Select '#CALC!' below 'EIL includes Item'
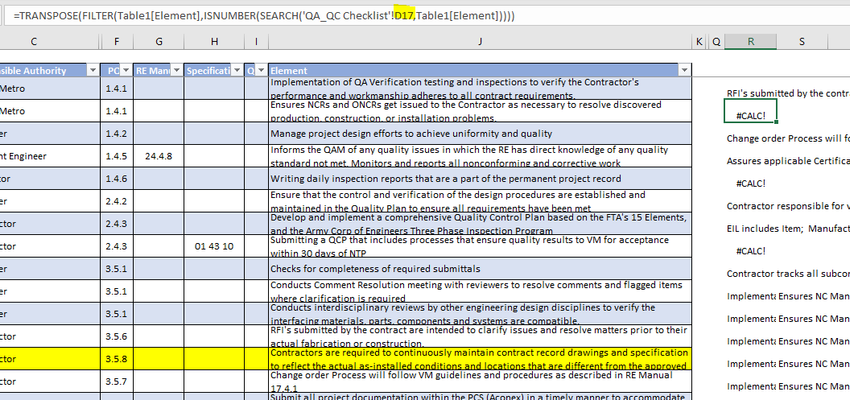This screenshot has height=400, width=850. coord(751,251)
